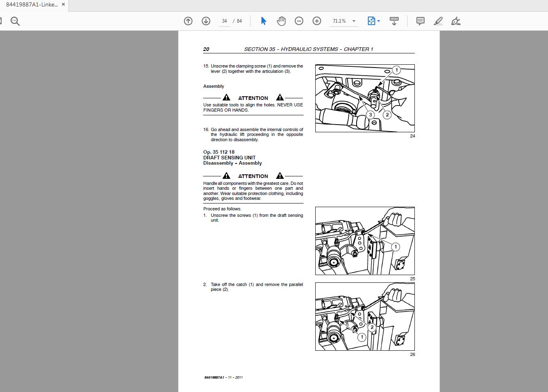Select the Hand tool for panning
The width and height of the screenshot is (548, 392).
[x=281, y=21]
